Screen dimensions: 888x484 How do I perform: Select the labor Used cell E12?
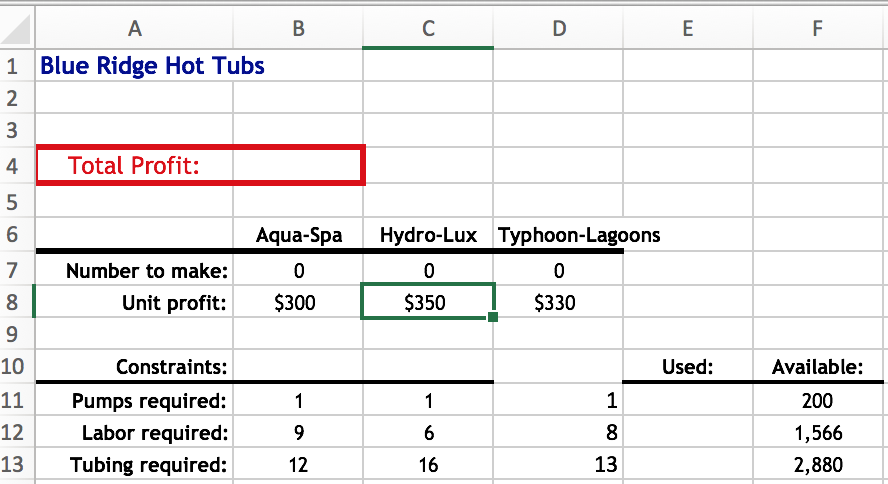pyautogui.click(x=688, y=433)
